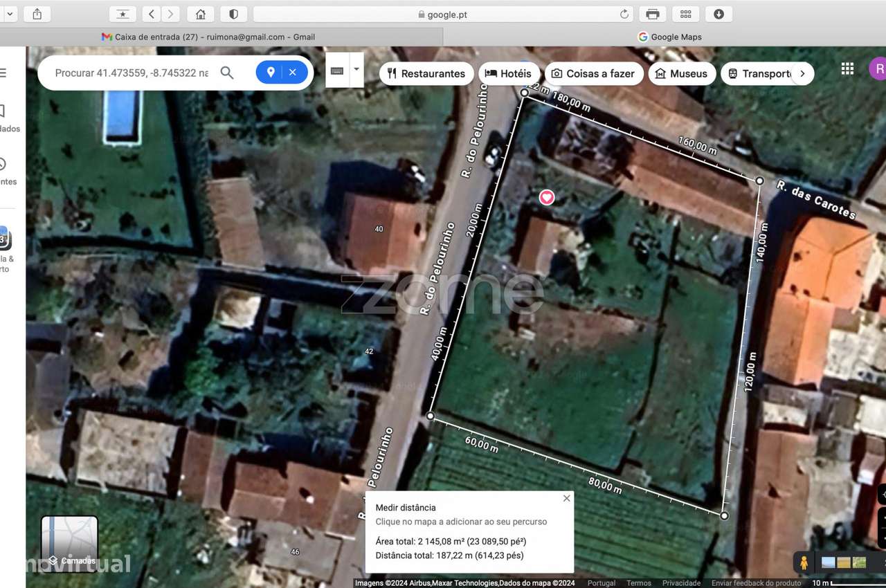Click the heart marker on the map
Image resolution: width=886 pixels, height=588 pixels.
coord(547,198)
